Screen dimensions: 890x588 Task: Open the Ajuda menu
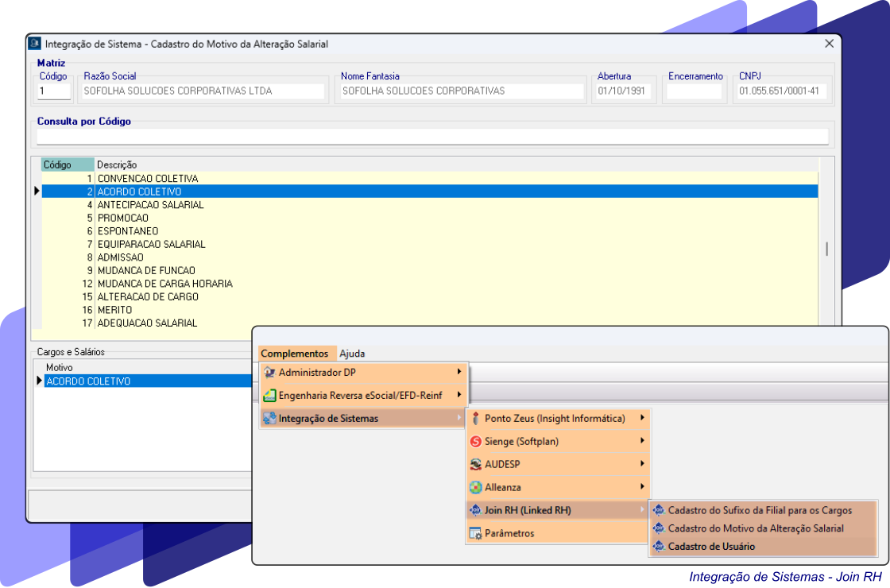(x=352, y=354)
